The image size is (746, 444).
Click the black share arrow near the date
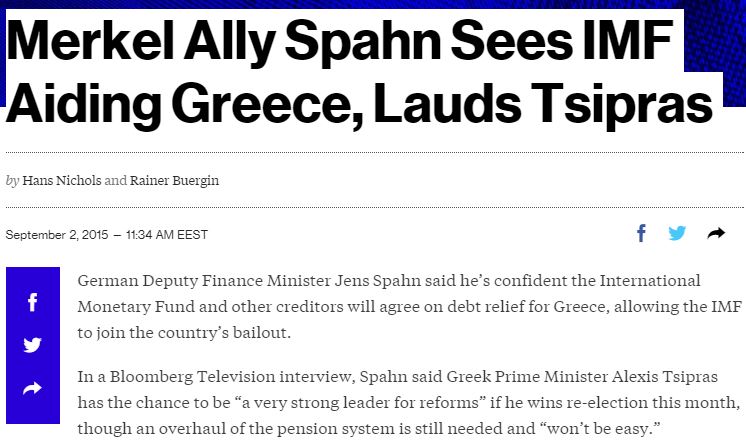point(716,233)
